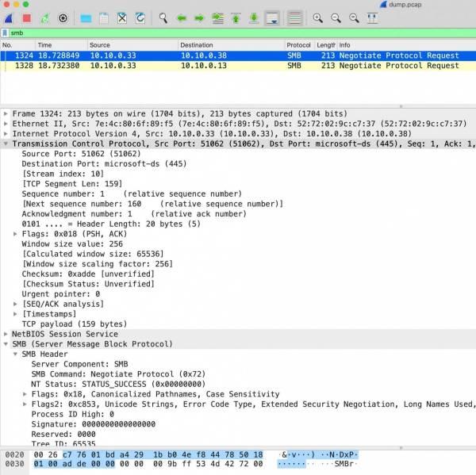The image size is (476, 475).
Task: Toggle packet list colorization
Action: [x=294, y=17]
